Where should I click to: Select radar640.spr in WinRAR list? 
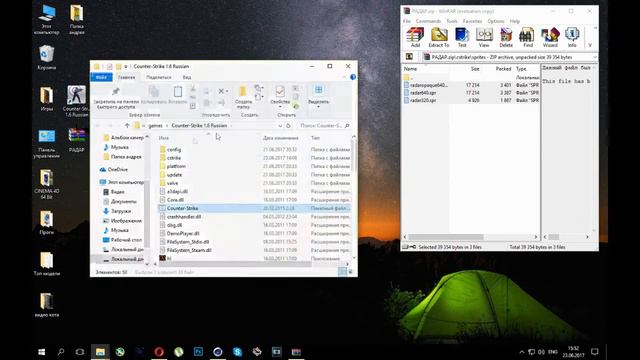(423, 93)
